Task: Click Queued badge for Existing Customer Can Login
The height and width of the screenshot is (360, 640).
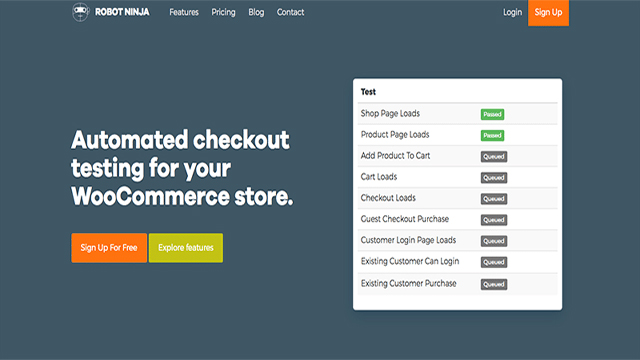Action: click(494, 262)
